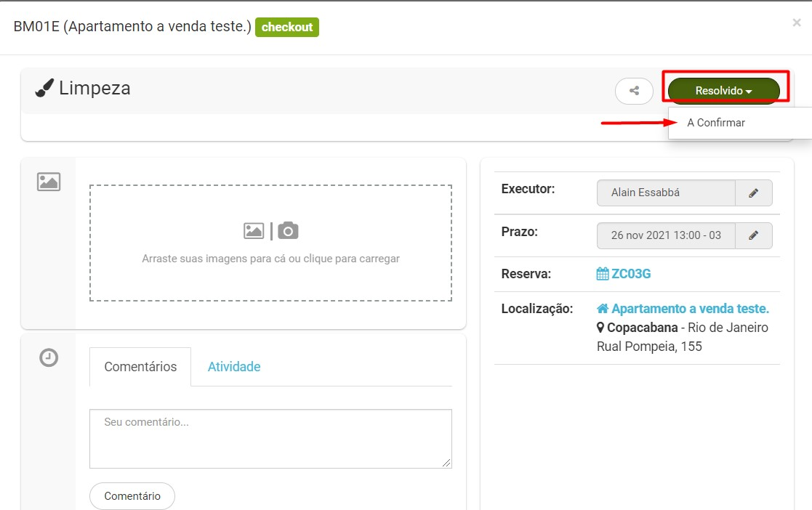812x510 pixels.
Task: Click the Arraste suas imagens hint text
Action: coord(271,259)
